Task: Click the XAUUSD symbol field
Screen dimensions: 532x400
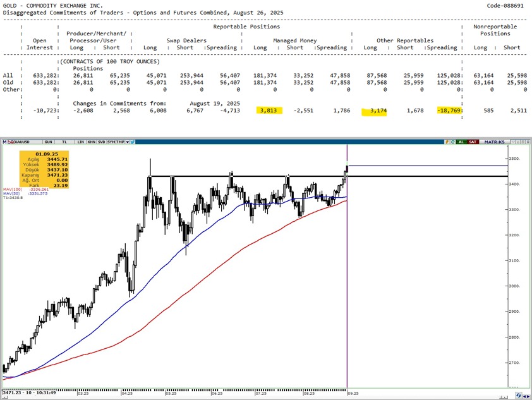Action: tap(28, 142)
